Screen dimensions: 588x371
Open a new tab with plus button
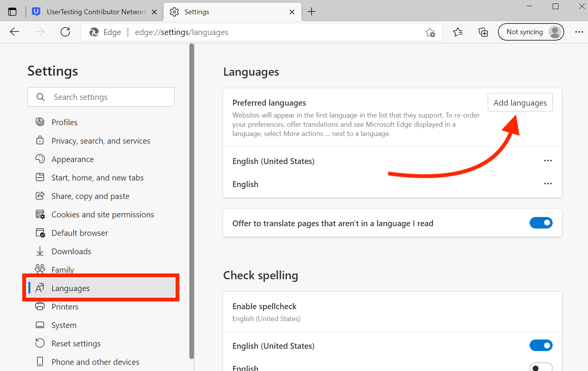pos(311,12)
